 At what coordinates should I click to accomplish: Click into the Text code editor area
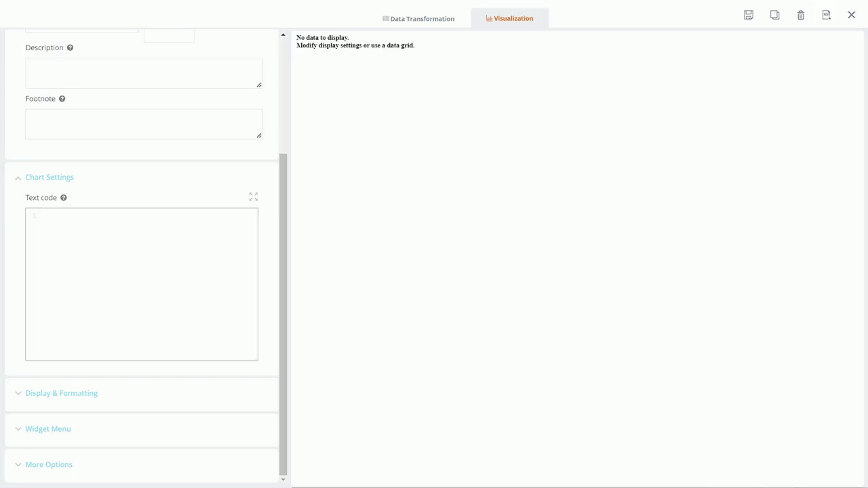pyautogui.click(x=142, y=284)
